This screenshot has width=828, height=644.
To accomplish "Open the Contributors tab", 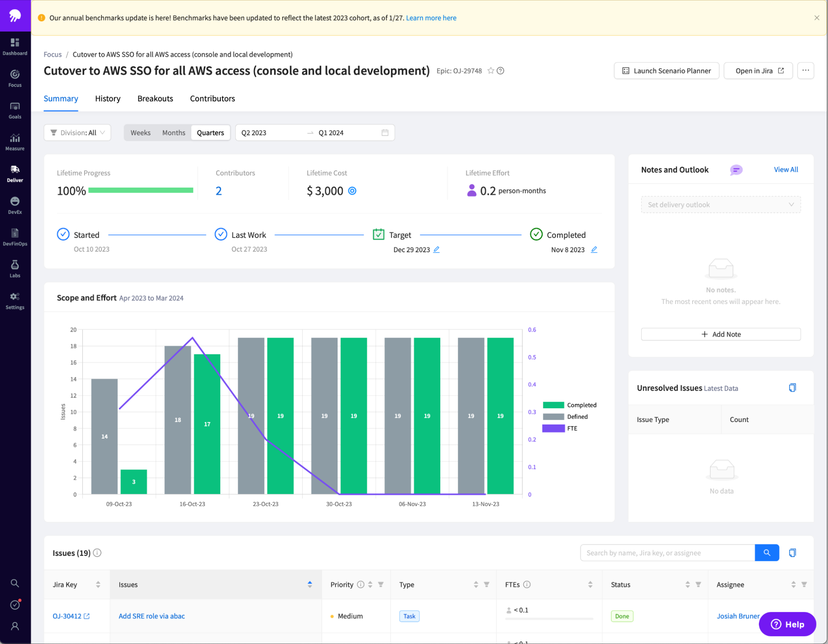I will [x=212, y=99].
